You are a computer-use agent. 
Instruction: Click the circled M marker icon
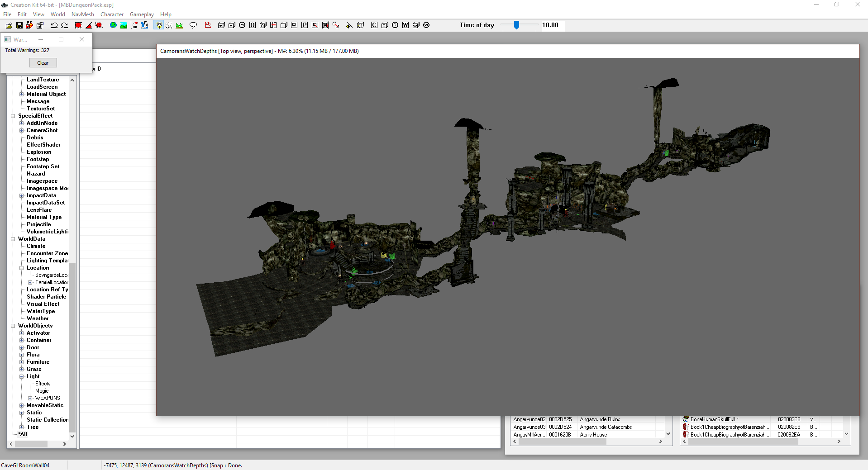click(242, 25)
